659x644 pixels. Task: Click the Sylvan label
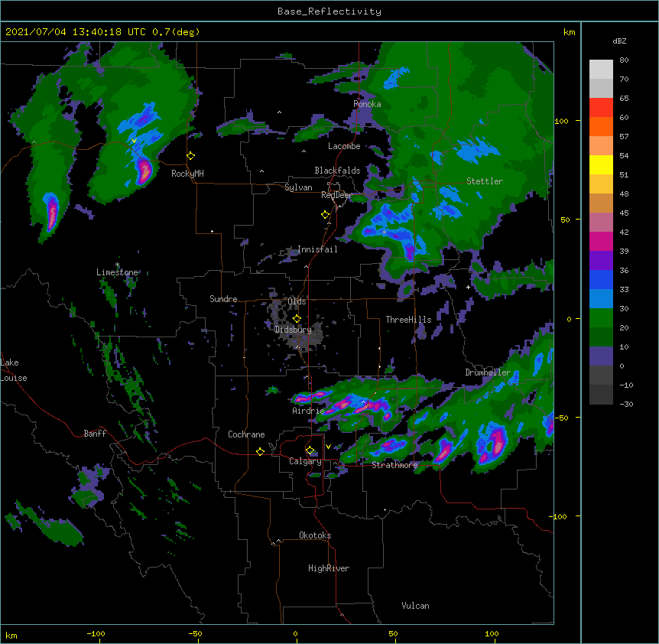point(298,187)
